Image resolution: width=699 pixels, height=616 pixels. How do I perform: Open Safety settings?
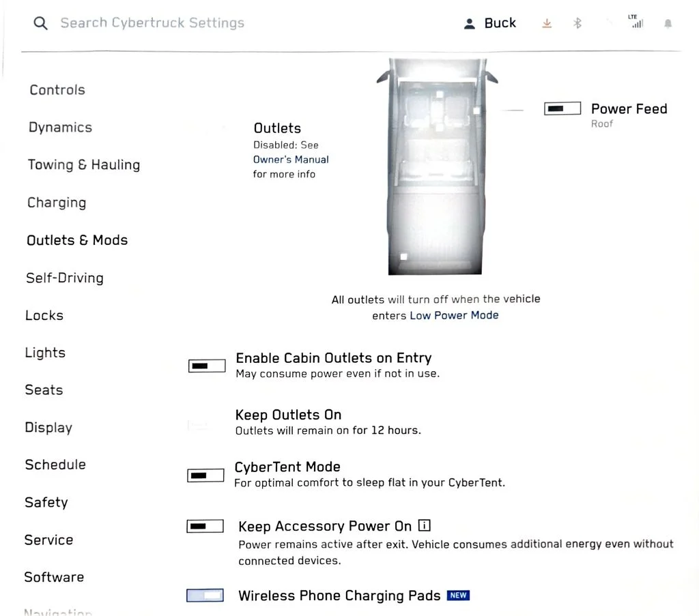[46, 503]
